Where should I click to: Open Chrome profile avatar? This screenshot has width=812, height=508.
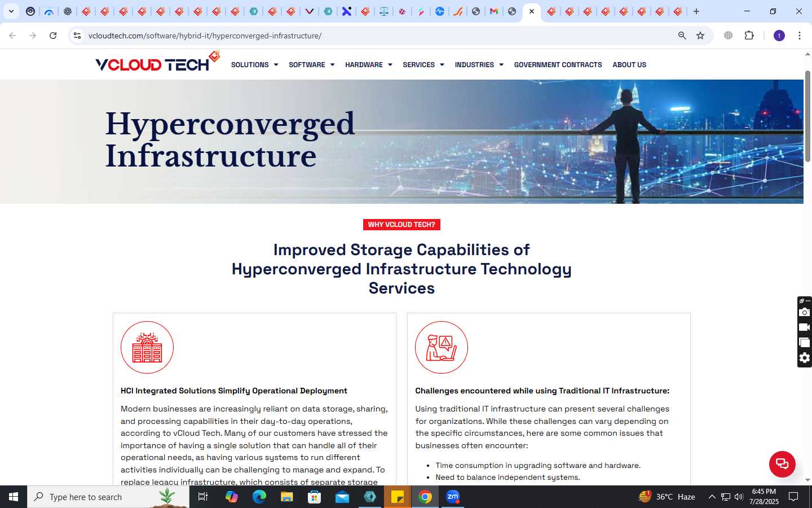pyautogui.click(x=779, y=36)
